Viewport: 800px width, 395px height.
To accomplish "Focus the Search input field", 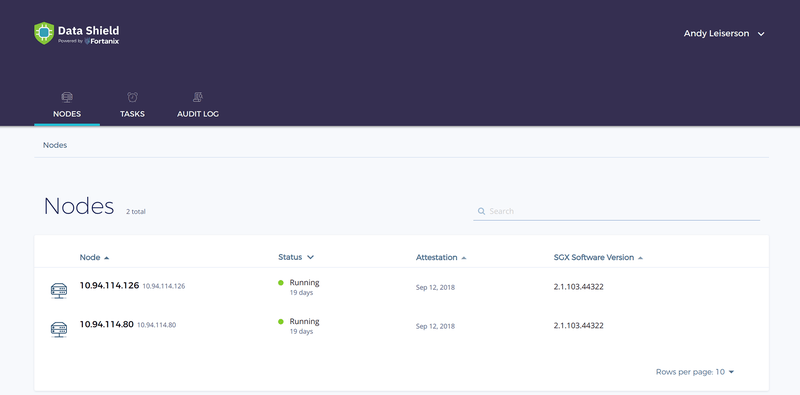I will pos(616,211).
